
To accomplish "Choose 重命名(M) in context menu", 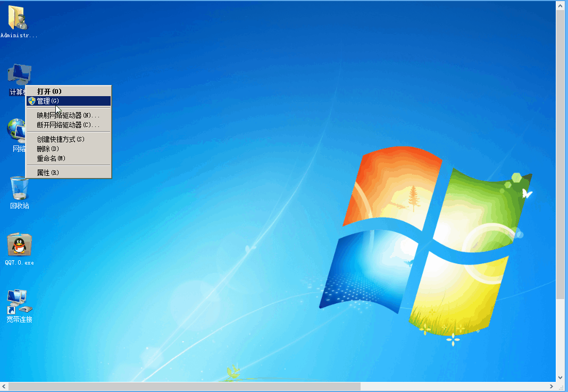I will tap(69, 158).
